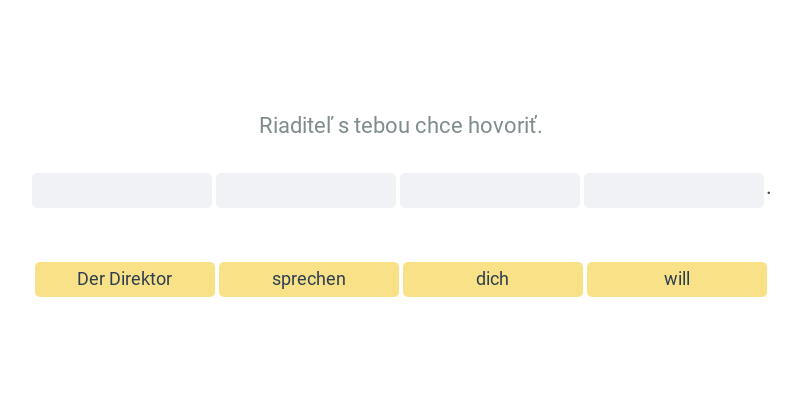Select the fourth empty answer slot
Image resolution: width=800 pixels, height=400 pixels.
674,190
